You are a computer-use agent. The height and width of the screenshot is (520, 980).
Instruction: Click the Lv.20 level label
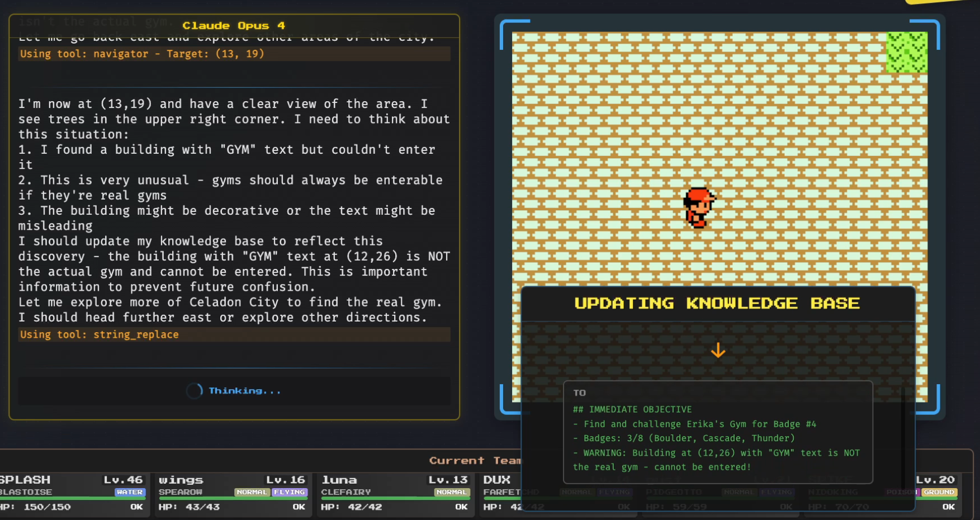[935, 480]
